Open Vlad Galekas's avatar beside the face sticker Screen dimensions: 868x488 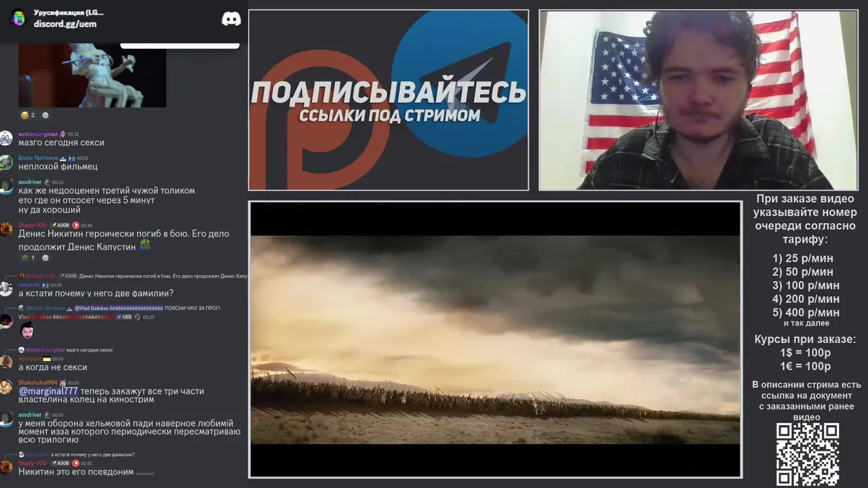point(6,321)
